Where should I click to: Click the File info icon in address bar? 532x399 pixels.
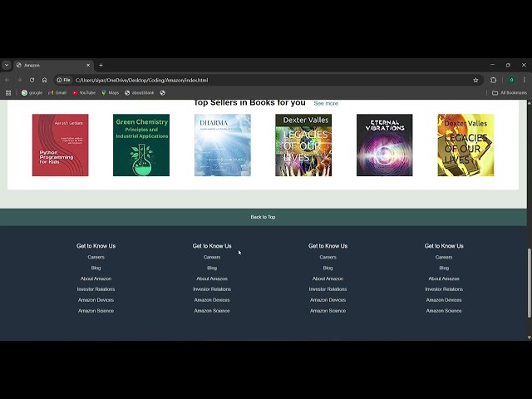(63, 80)
